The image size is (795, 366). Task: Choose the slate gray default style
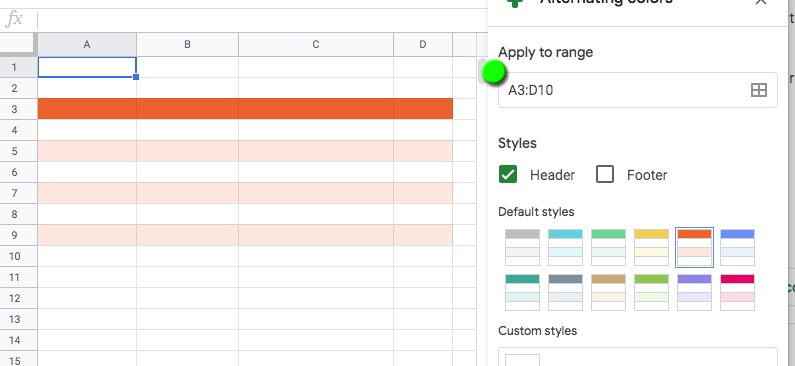[x=565, y=292]
